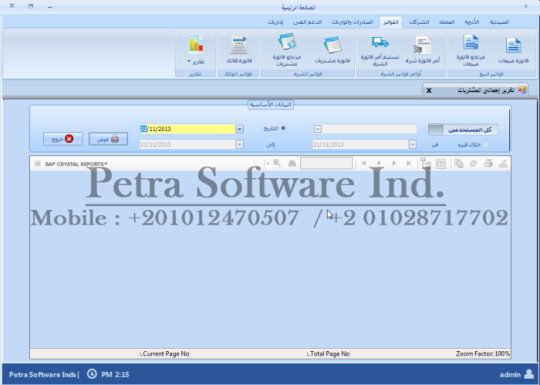
Task: Click the report icon on the document tab
Action: click(522, 90)
